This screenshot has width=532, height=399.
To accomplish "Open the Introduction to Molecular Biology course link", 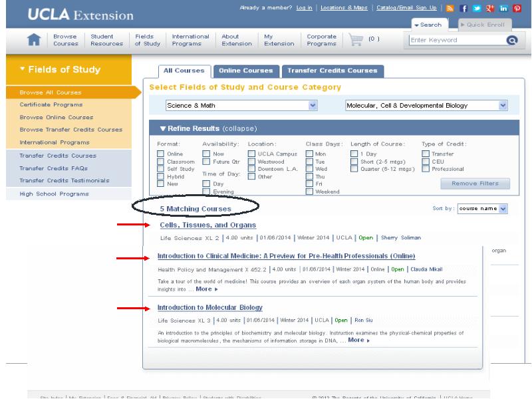I will click(x=209, y=308).
